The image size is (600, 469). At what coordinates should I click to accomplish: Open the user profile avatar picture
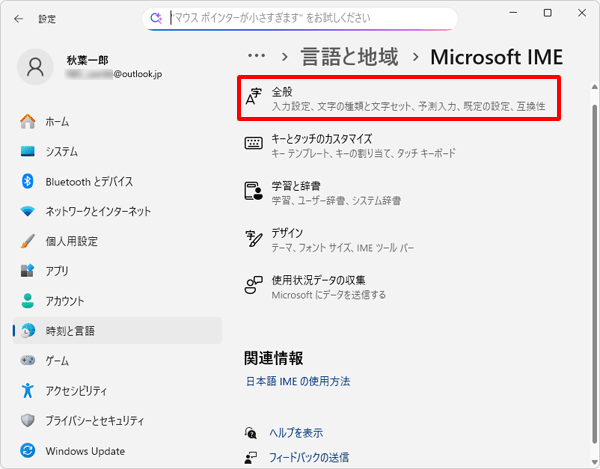tap(35, 67)
